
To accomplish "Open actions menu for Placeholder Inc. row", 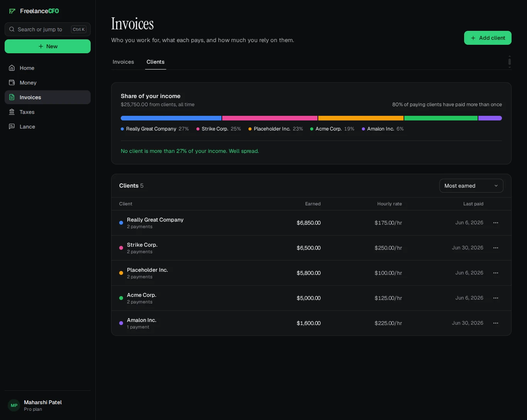I will 496,273.
